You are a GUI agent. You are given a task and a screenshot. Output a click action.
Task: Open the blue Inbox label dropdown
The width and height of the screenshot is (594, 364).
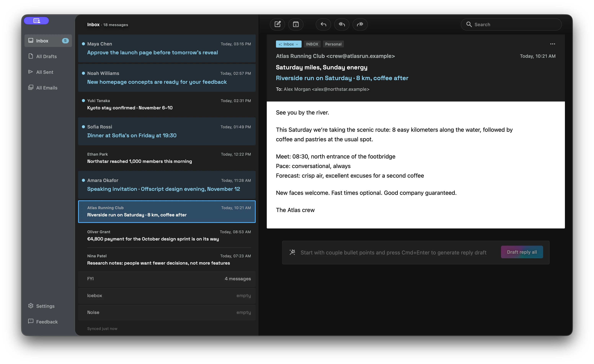(289, 44)
